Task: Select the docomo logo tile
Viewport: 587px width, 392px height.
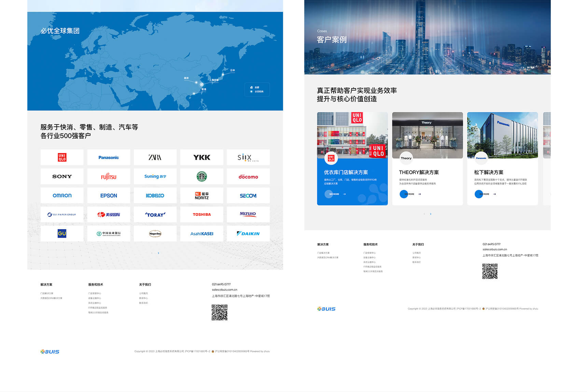Action: [248, 176]
